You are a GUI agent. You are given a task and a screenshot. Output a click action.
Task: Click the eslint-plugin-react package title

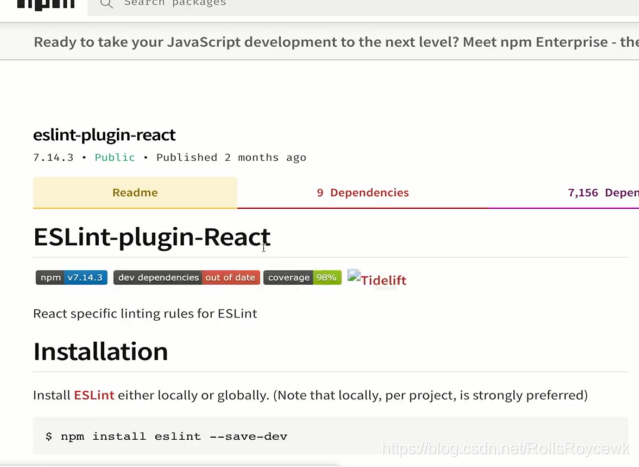[x=104, y=135]
